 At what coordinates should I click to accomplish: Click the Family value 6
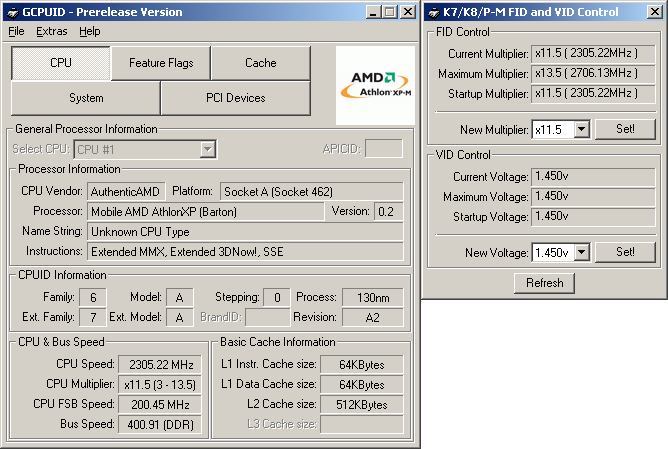coord(93,297)
